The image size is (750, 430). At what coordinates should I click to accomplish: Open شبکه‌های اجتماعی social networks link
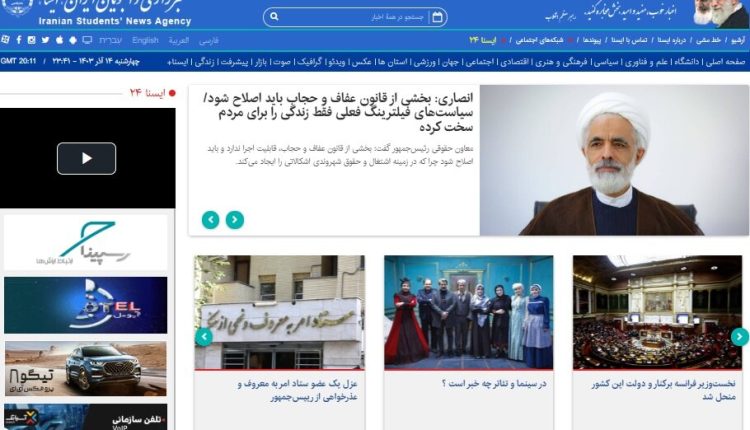click(x=540, y=40)
